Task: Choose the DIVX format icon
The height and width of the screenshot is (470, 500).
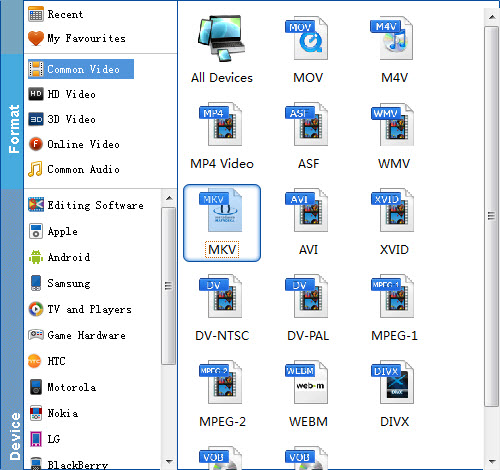Action: coord(392,382)
